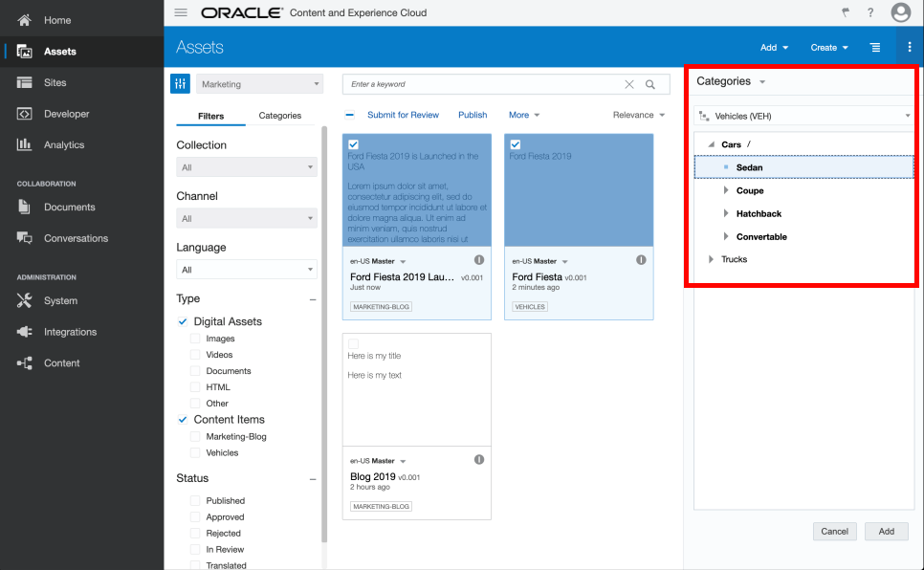The image size is (924, 570).
Task: Deselect all items with the minus box
Action: click(x=349, y=115)
